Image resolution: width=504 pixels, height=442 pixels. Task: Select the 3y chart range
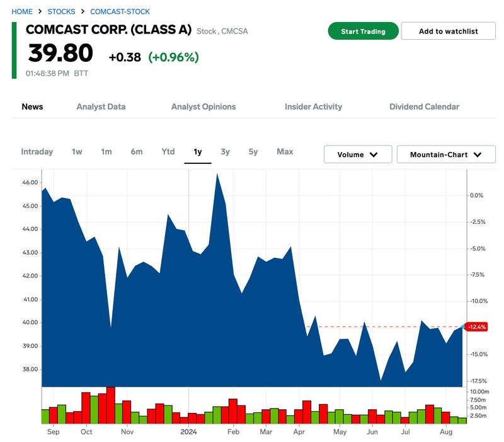point(225,151)
